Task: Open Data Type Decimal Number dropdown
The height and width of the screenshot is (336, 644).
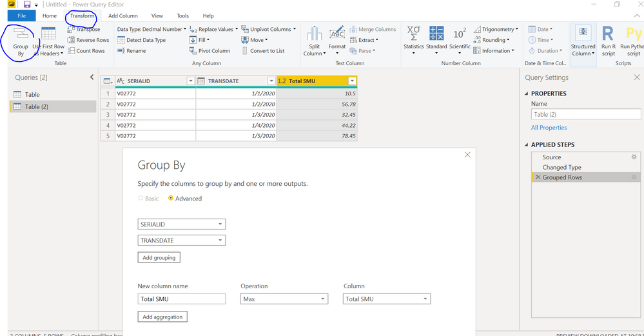Action: [151, 29]
